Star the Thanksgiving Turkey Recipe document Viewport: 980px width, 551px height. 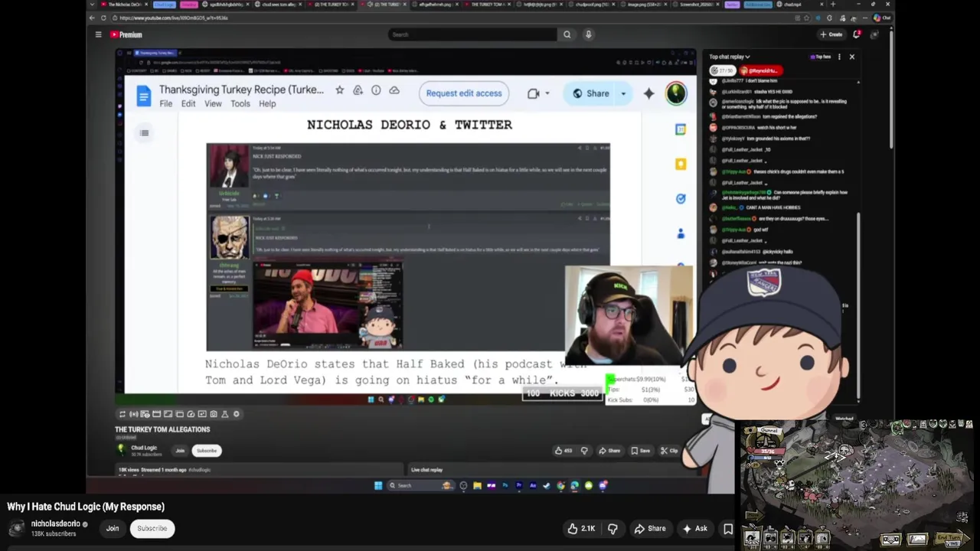point(339,90)
